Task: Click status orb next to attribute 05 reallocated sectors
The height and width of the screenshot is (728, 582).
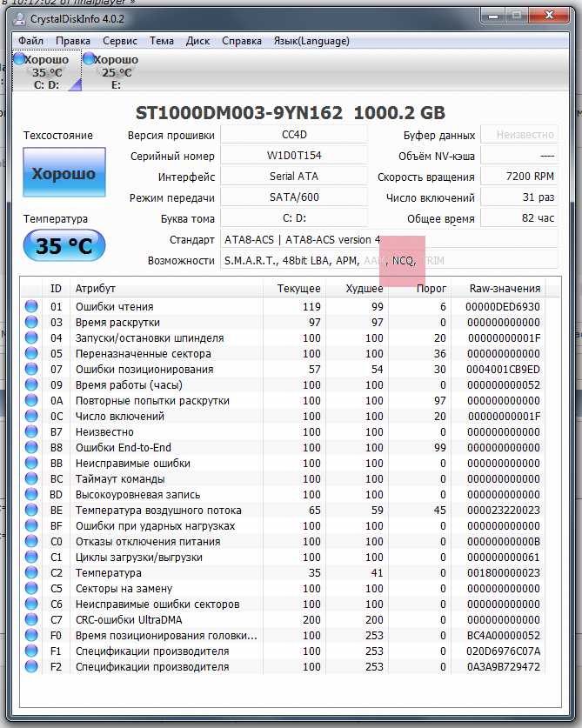Action: (x=31, y=354)
